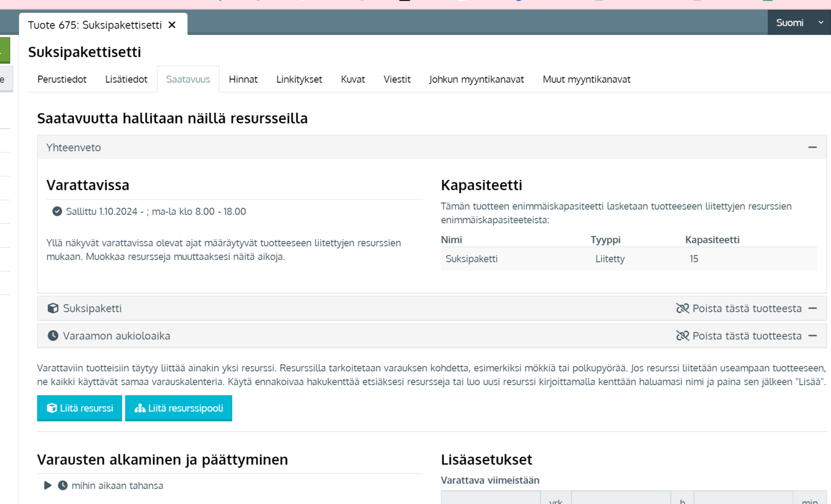Select the Kuvat tab

[353, 79]
